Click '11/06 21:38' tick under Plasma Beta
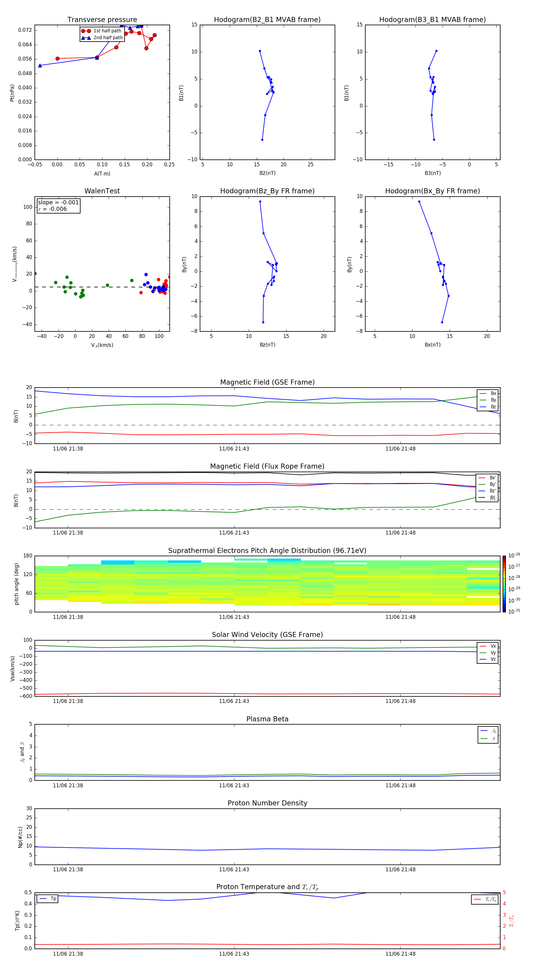The image size is (535, 980). pyautogui.click(x=68, y=785)
